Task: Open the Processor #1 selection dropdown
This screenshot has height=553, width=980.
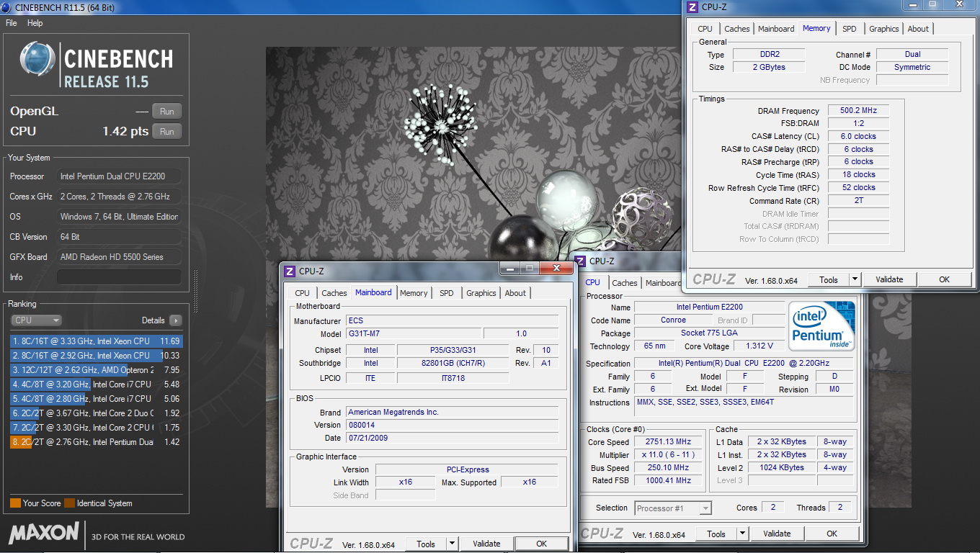Action: 672,508
